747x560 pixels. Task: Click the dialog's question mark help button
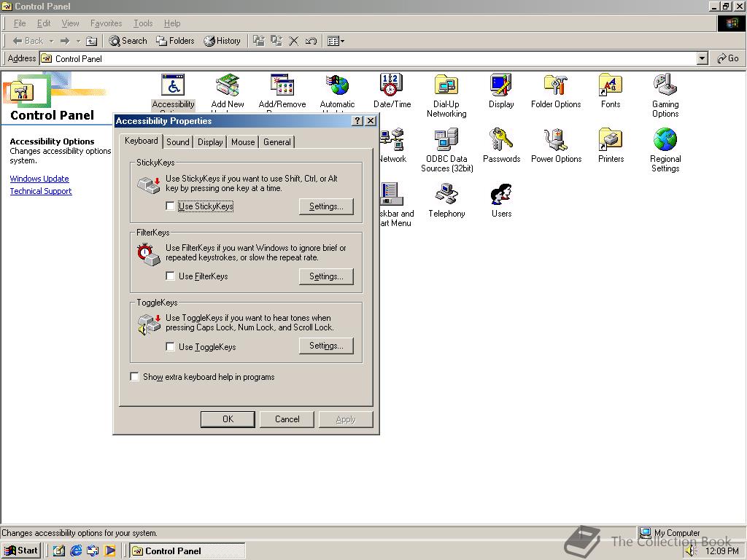pyautogui.click(x=357, y=121)
